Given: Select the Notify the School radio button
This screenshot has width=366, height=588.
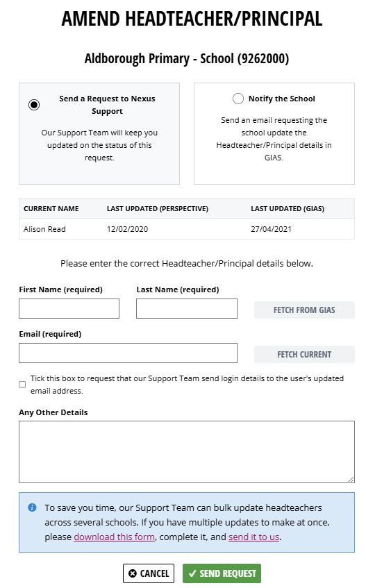Looking at the screenshot, I should [x=238, y=99].
